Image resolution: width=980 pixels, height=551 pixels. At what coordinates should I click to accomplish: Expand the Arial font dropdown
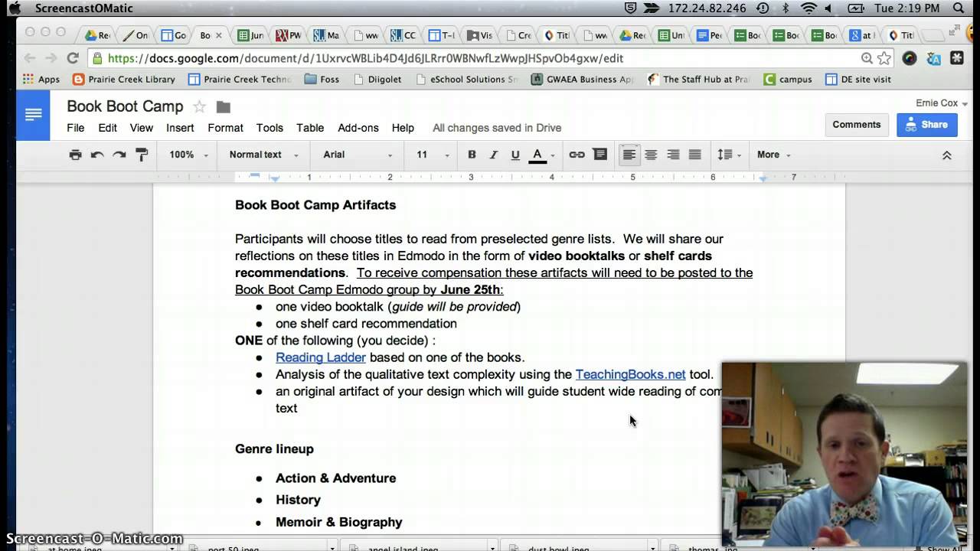pyautogui.click(x=357, y=155)
